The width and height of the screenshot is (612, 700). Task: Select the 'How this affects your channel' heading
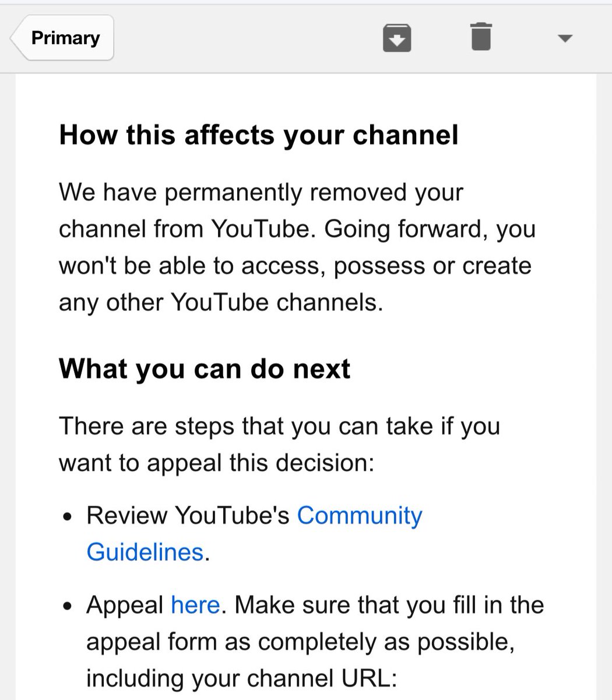point(259,135)
